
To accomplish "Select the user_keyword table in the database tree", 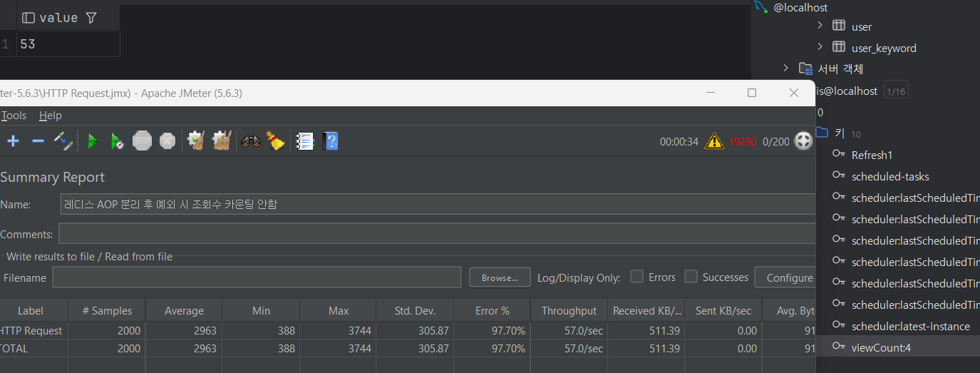I will (884, 48).
